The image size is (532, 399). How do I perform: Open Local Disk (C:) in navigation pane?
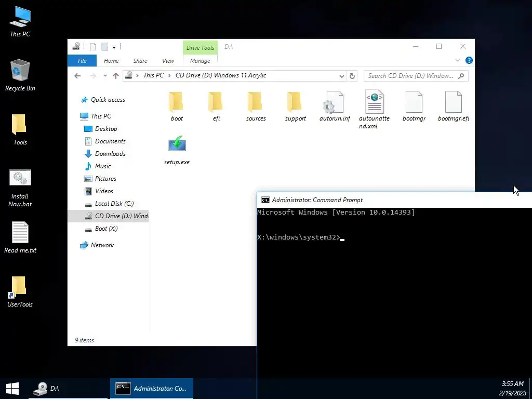(114, 204)
